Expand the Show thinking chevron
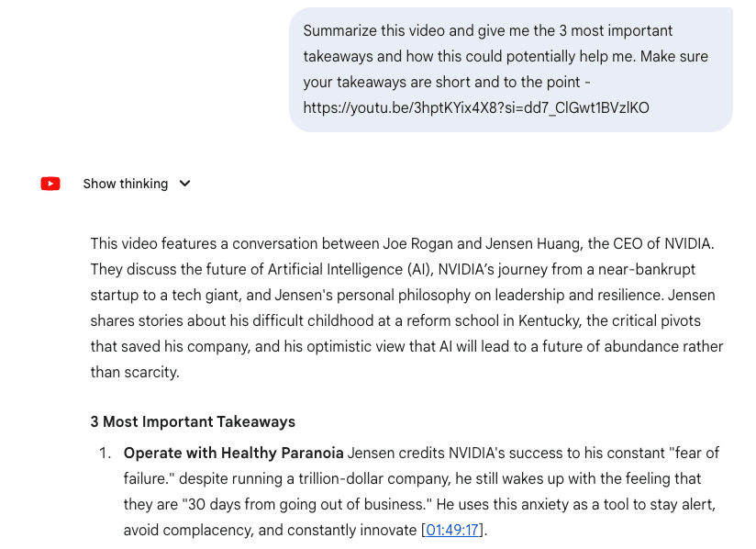The image size is (756, 549). tap(184, 184)
